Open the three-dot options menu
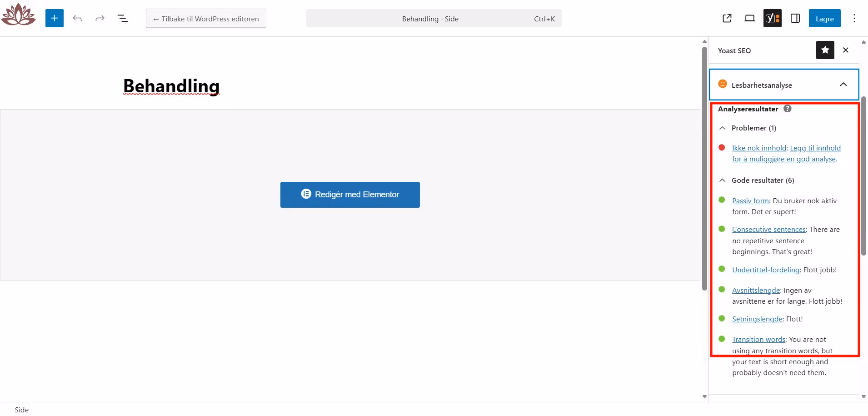This screenshot has height=416, width=868. [854, 18]
